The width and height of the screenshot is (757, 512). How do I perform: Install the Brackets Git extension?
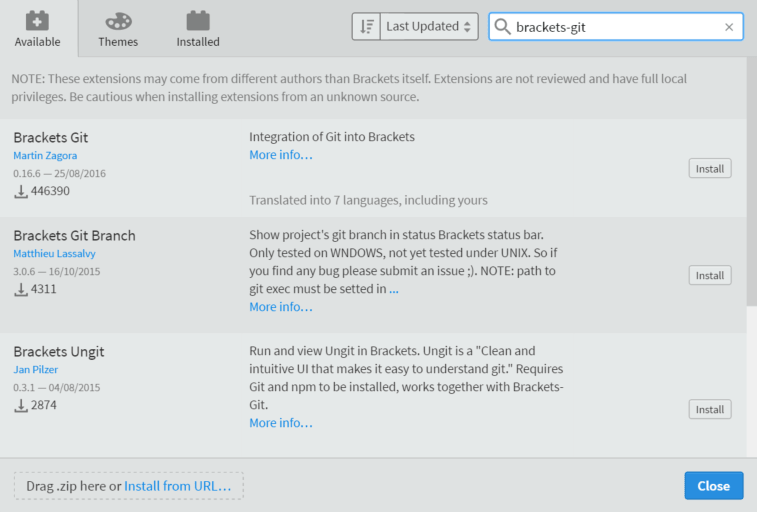pyautogui.click(x=710, y=168)
